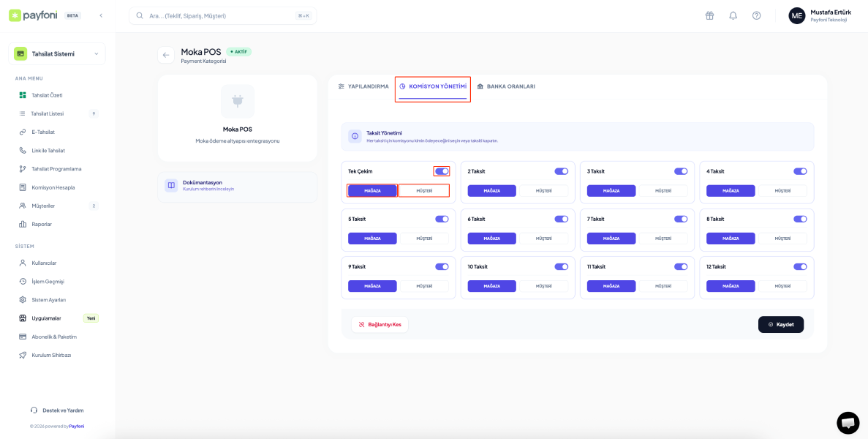The image size is (868, 439).
Task: Click the Kurulum Sihirbazı rocket icon
Action: (23, 355)
